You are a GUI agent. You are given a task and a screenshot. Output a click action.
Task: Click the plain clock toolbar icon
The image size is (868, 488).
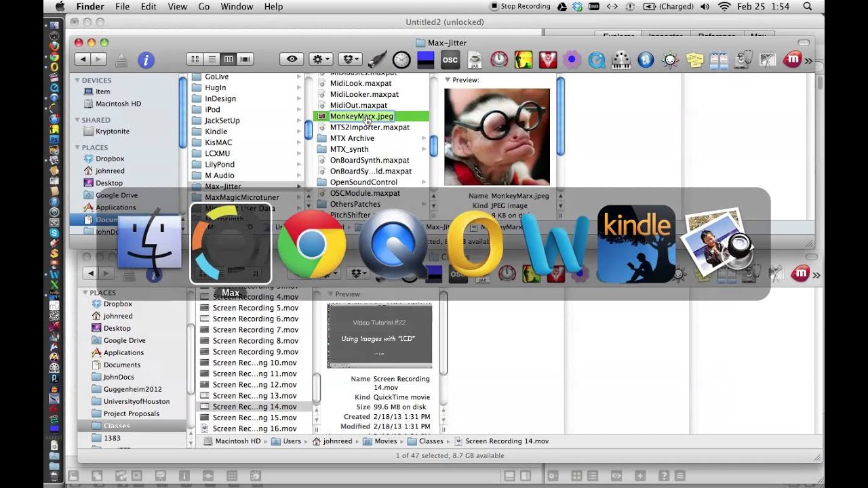401,60
